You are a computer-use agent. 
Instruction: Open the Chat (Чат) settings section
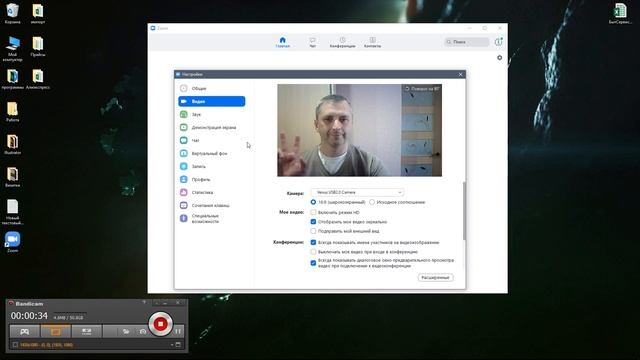click(211, 140)
